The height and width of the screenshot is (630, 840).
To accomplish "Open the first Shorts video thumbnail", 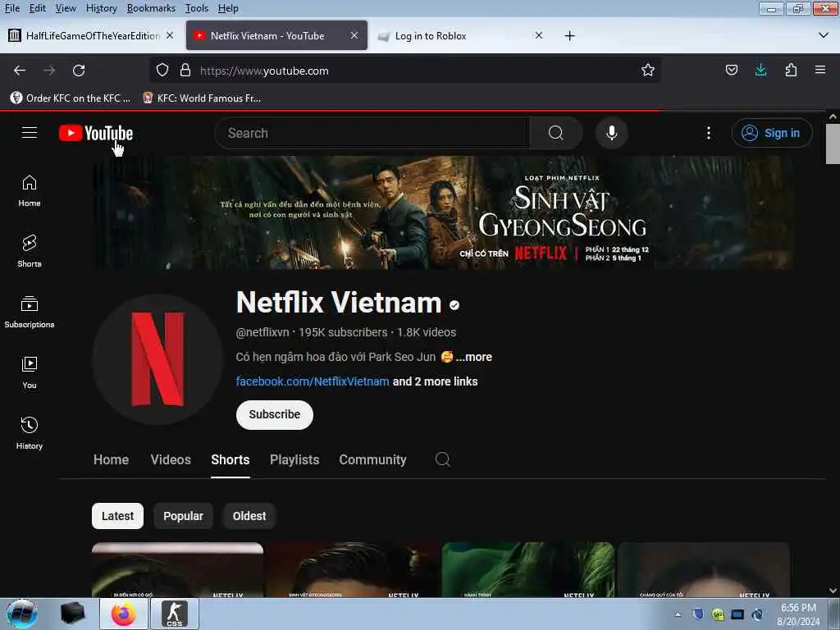I will click(177, 570).
